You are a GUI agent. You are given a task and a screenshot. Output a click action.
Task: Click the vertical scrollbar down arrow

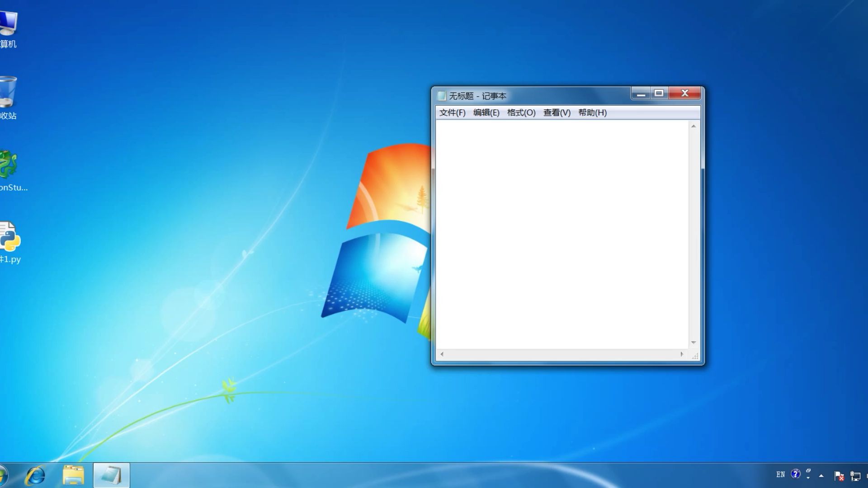[x=693, y=343]
